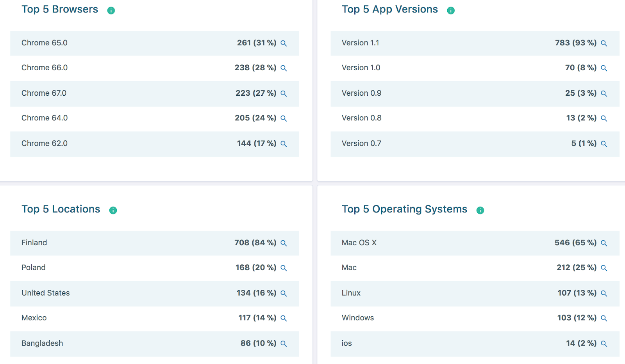The width and height of the screenshot is (625, 364).
Task: Pick the ios operating system label
Action: (x=347, y=343)
